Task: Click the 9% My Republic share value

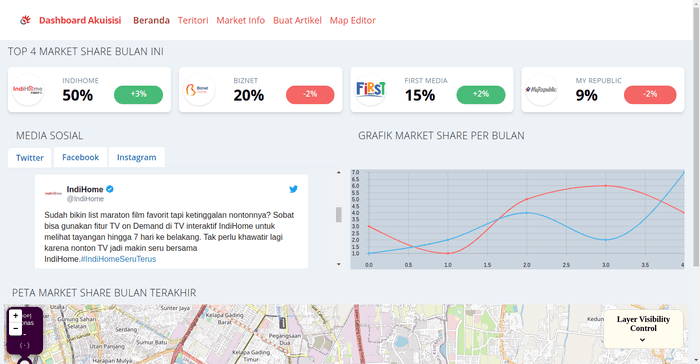Action: 587,95
